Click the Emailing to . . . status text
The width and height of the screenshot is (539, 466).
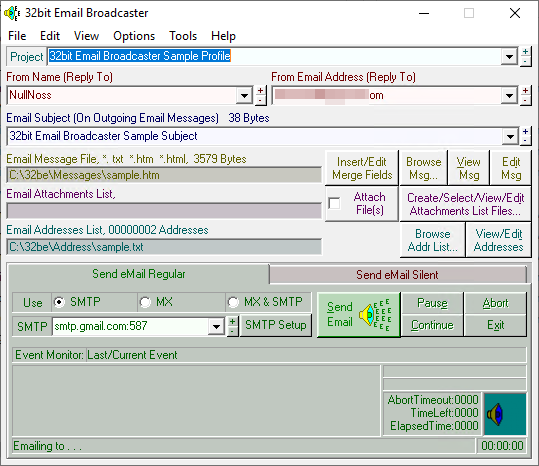[x=47, y=446]
